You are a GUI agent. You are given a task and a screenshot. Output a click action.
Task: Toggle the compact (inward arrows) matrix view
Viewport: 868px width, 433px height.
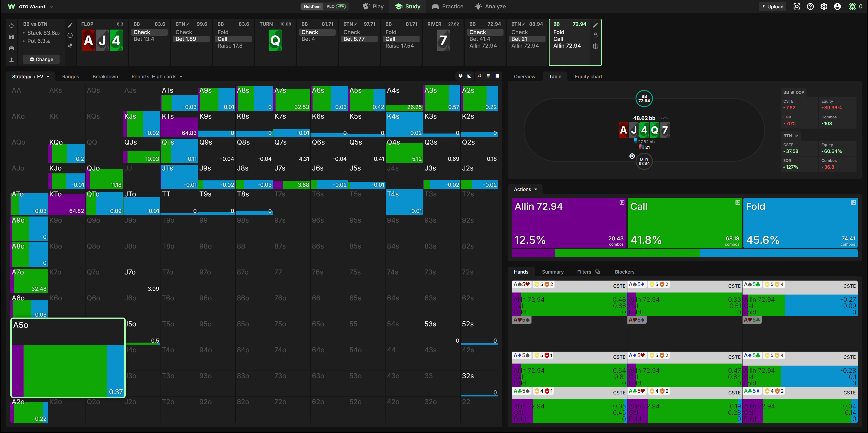480,76
